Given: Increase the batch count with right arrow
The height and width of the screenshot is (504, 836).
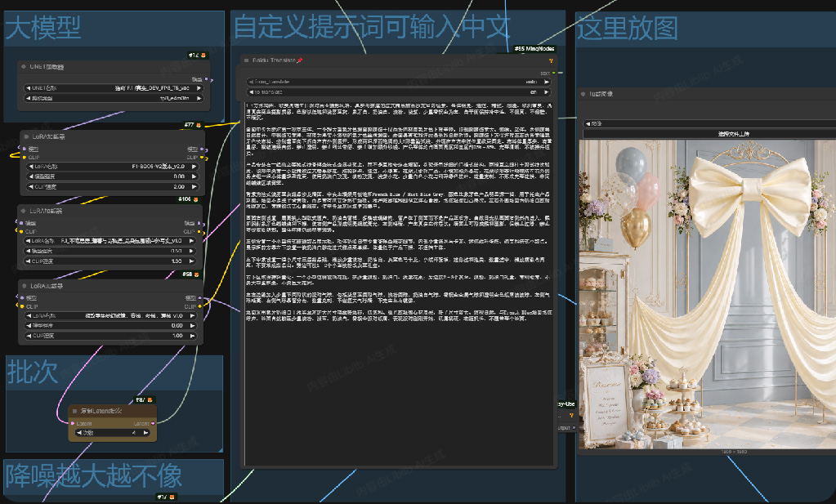Looking at the screenshot, I should click(x=146, y=433).
